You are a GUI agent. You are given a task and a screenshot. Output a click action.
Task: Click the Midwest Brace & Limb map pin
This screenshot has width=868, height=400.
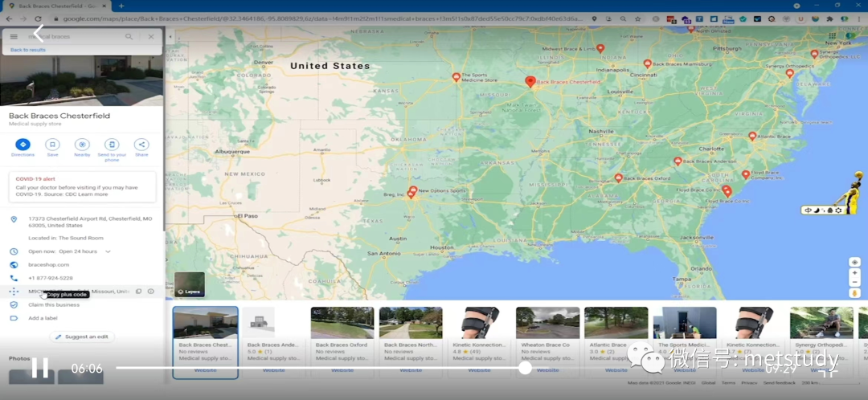point(600,49)
